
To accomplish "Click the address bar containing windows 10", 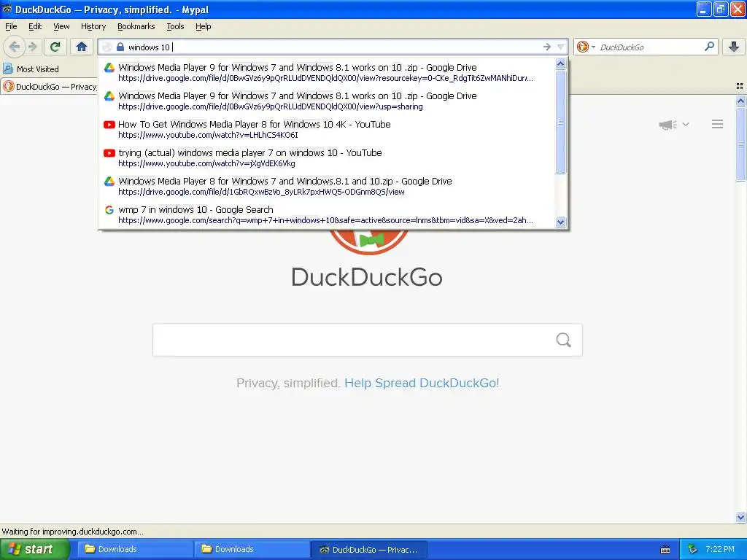I will pos(333,47).
